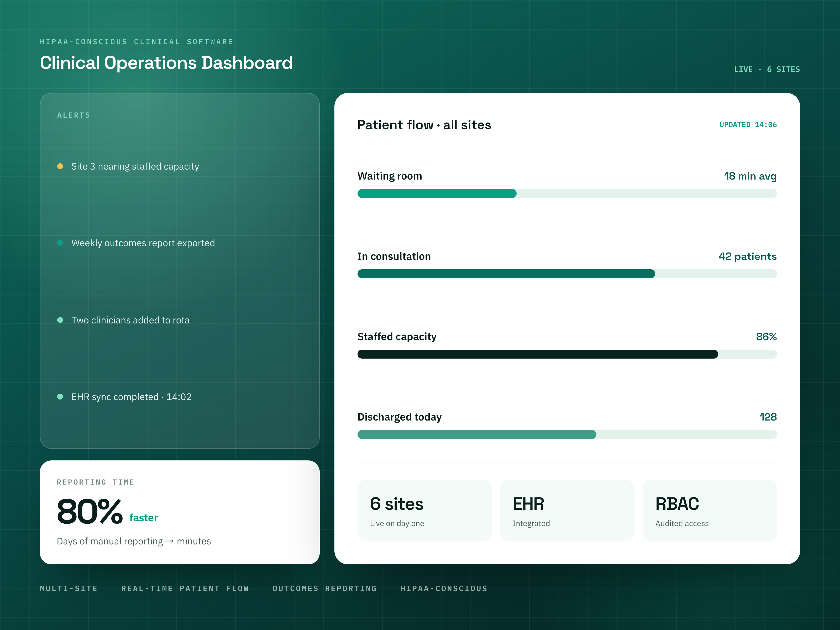Click the In consultation progress bar
Screen dimensions: 840x630
[x=567, y=274]
